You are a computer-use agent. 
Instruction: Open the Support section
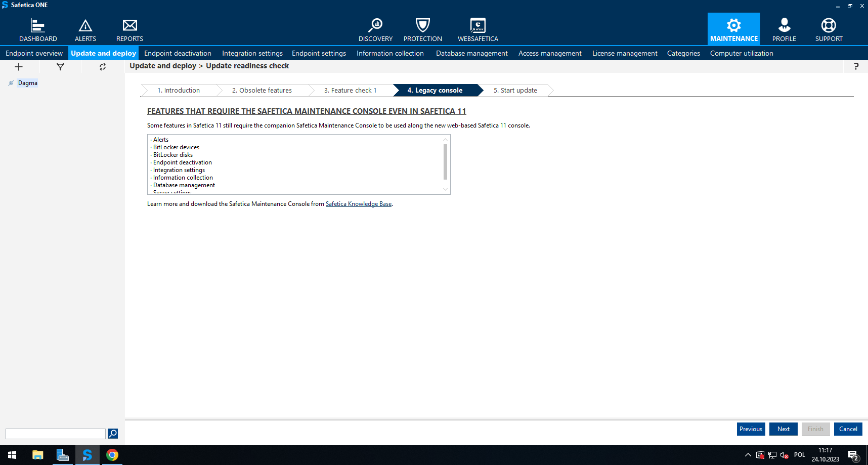(x=829, y=30)
